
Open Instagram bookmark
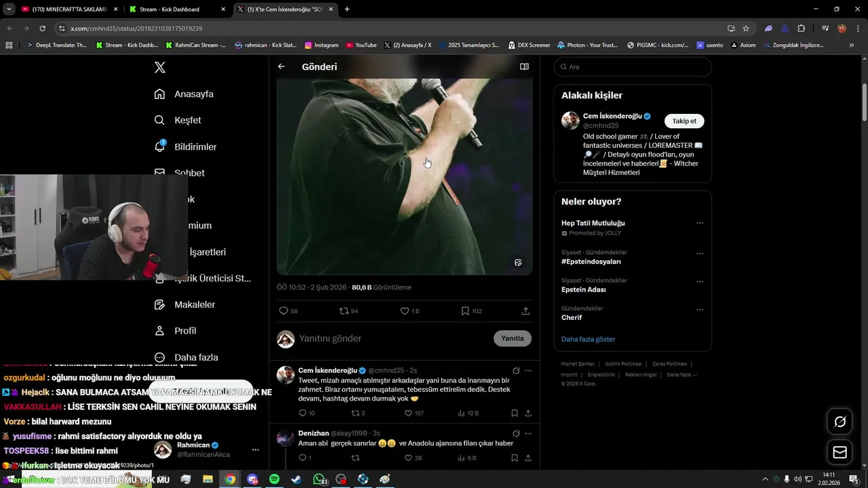click(x=321, y=45)
